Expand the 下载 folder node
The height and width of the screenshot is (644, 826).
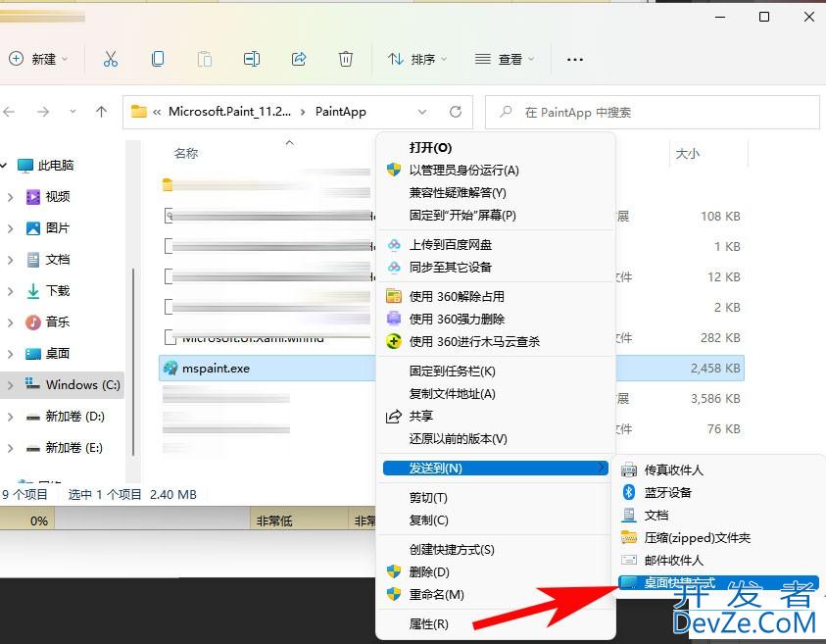(x=10, y=291)
